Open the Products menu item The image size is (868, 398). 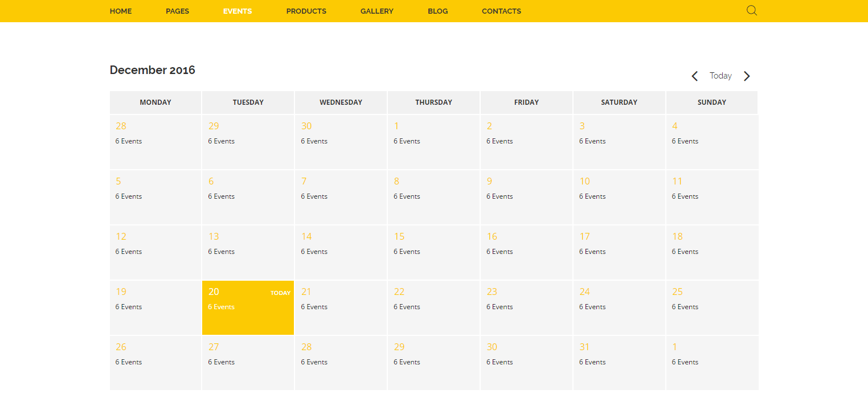click(x=306, y=11)
